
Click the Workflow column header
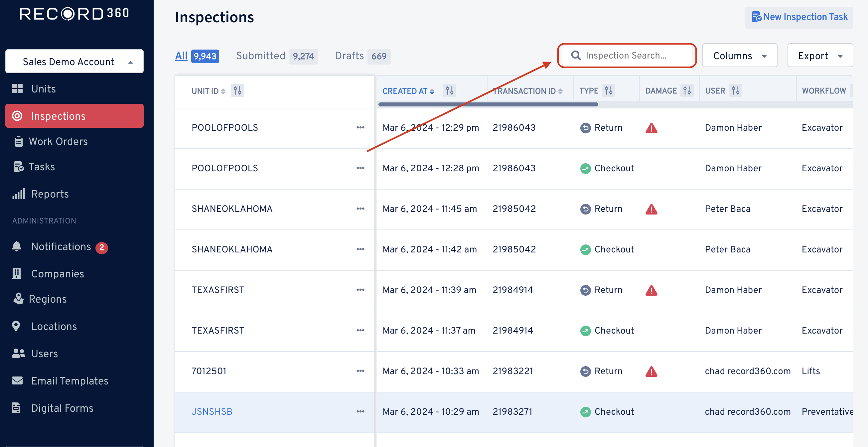(x=824, y=91)
